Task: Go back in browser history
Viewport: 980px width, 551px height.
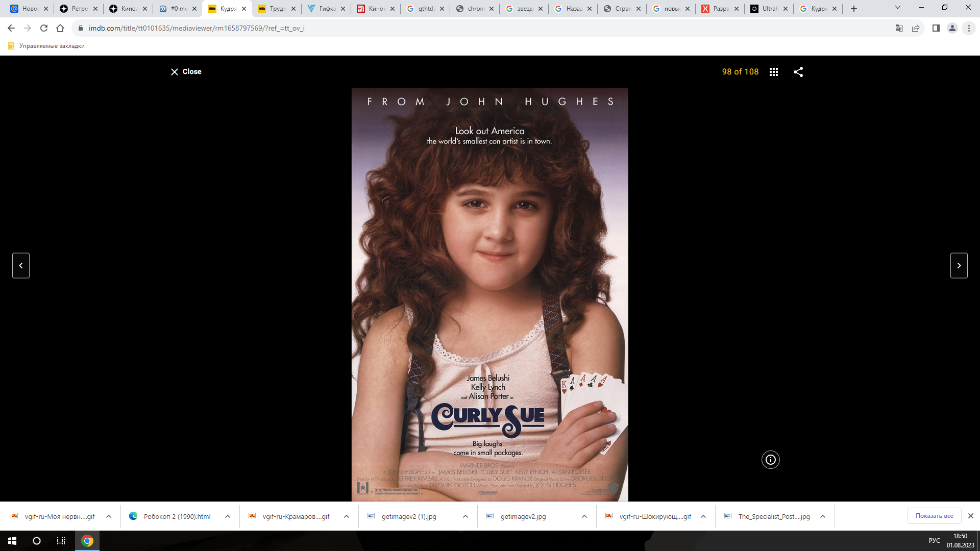Action: point(11,28)
